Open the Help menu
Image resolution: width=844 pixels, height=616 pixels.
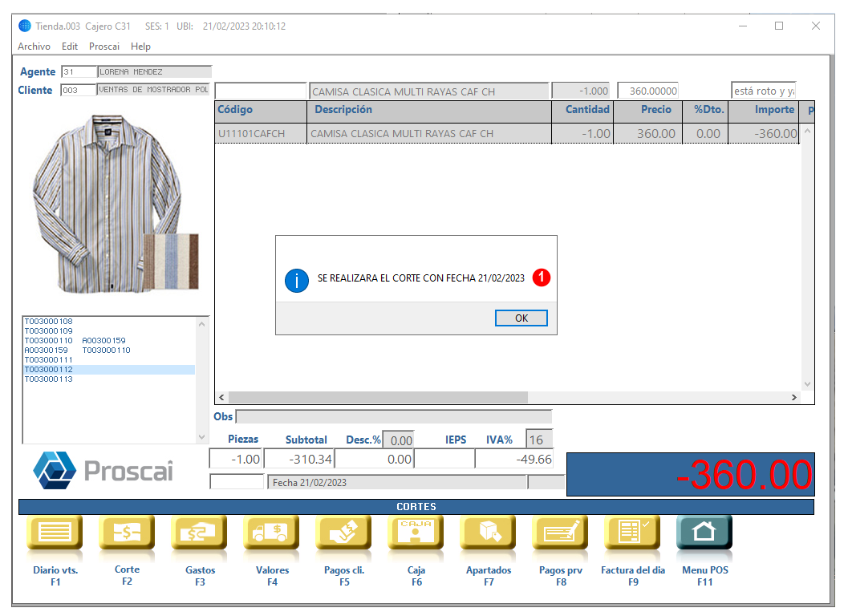140,47
